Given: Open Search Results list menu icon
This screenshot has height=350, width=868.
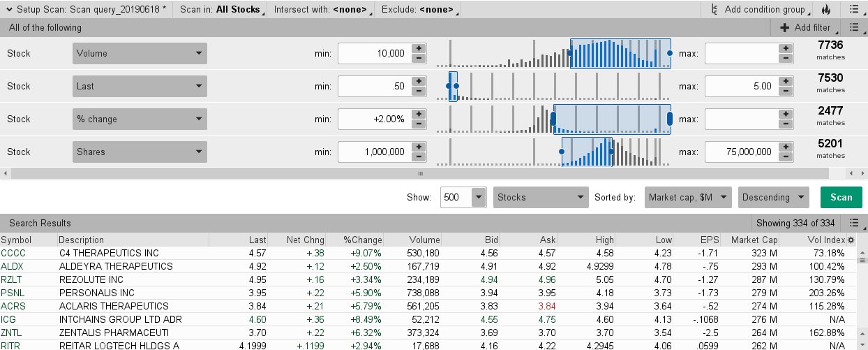Looking at the screenshot, I should pyautogui.click(x=854, y=223).
